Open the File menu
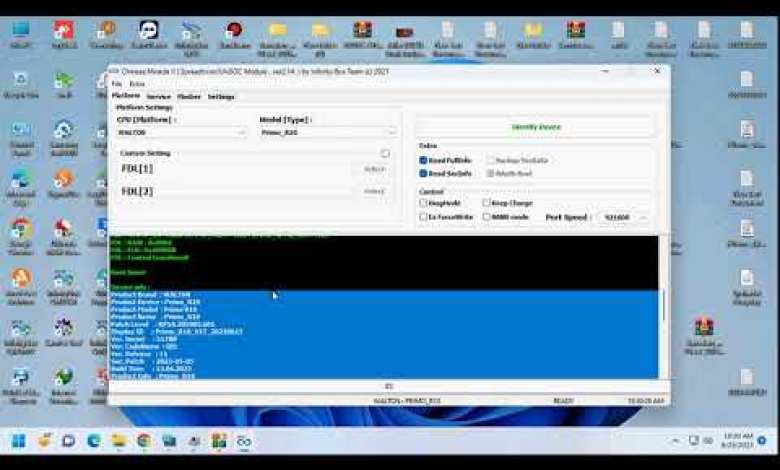 117,84
